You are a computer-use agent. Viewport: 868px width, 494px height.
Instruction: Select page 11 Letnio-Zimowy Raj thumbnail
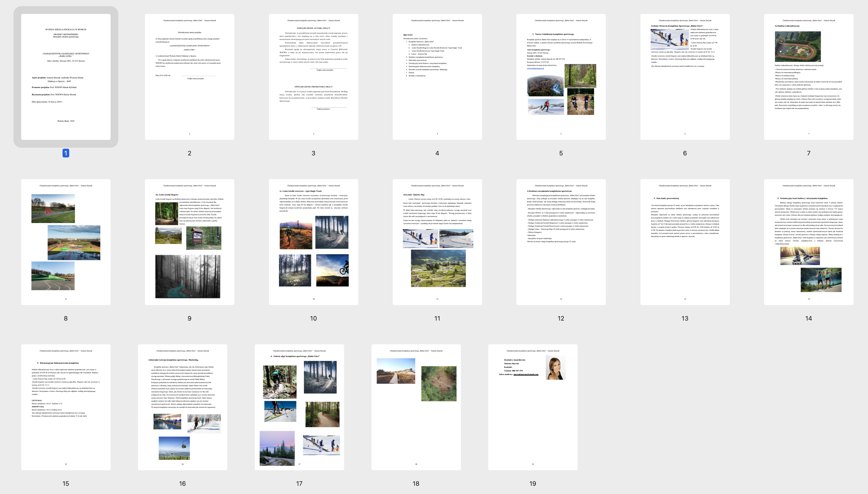pyautogui.click(x=437, y=242)
